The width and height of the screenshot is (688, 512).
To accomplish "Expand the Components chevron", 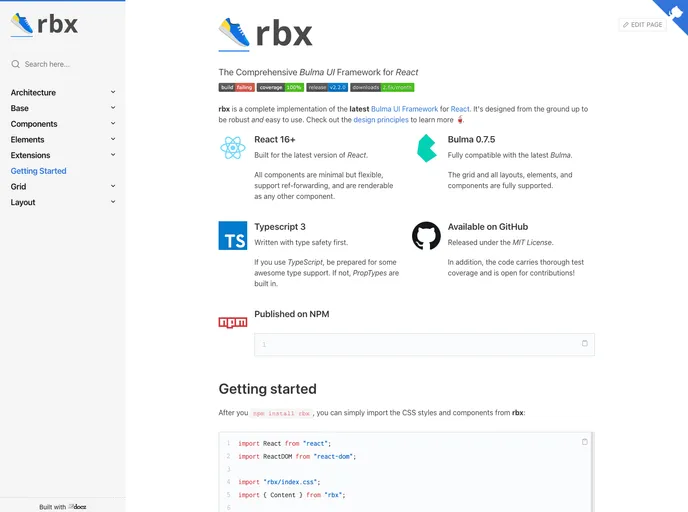I will [113, 124].
